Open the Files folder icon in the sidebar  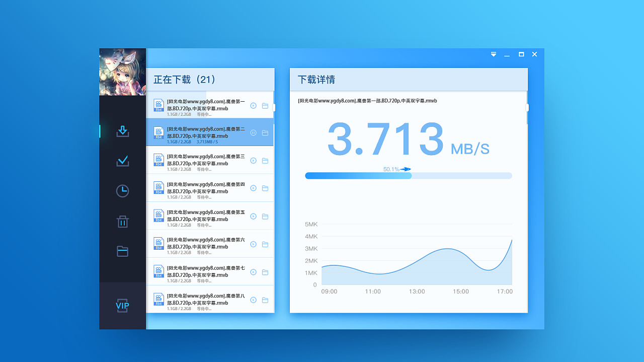tap(122, 251)
